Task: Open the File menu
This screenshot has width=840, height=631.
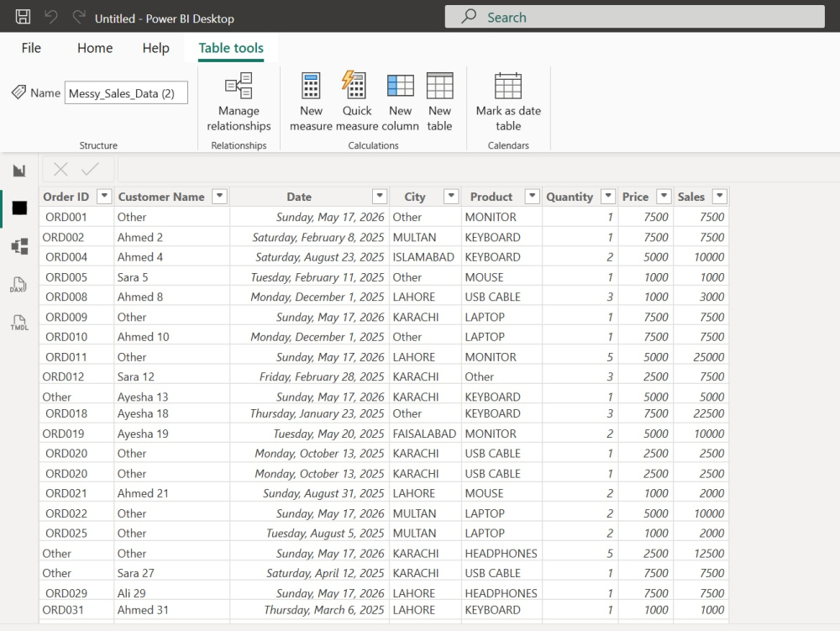Action: (31, 48)
